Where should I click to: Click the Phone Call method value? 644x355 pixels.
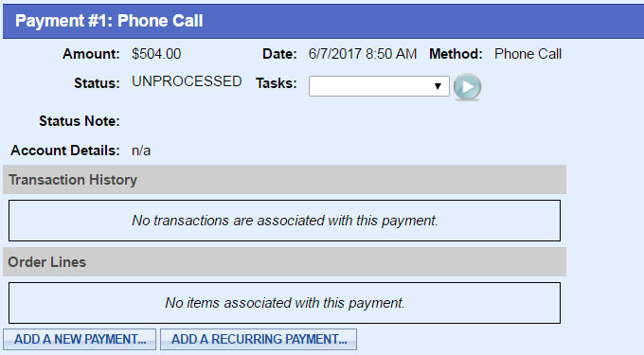[x=528, y=54]
